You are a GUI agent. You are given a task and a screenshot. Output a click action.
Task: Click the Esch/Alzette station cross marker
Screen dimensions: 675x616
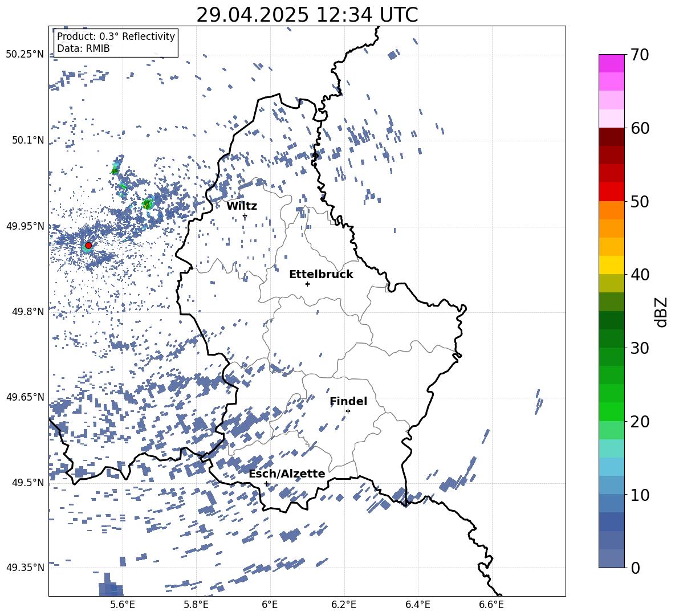[x=266, y=483]
